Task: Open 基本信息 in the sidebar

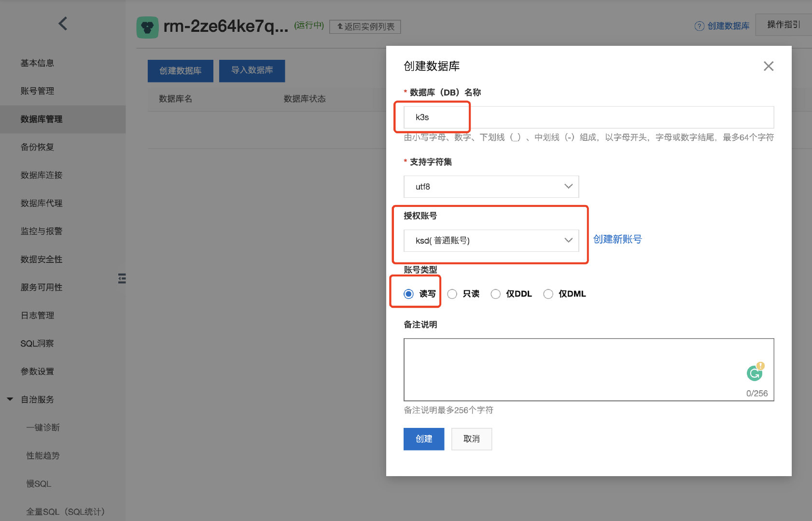Action: (37, 63)
